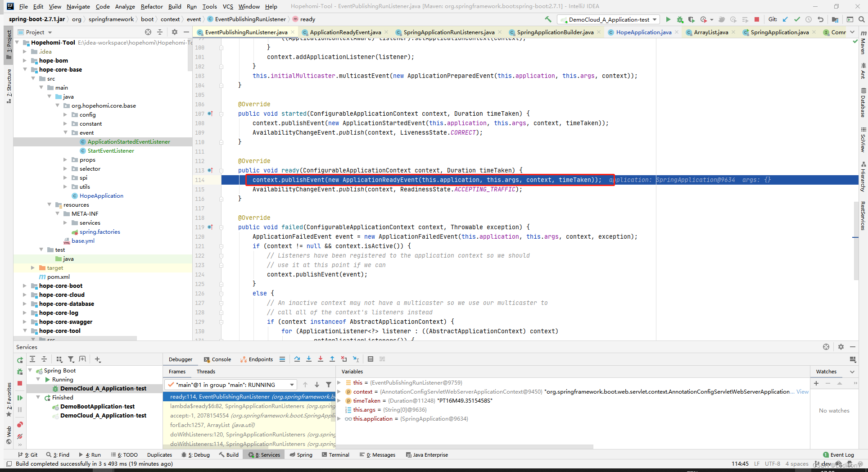The height and width of the screenshot is (472, 868).
Task: Click the Project tree horizontal scrollbar
Action: pos(75,338)
